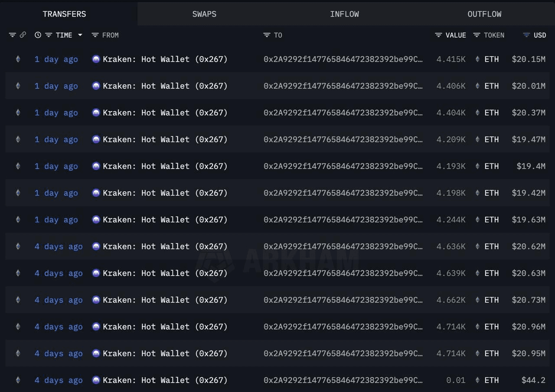Open the filter icon next to FROM
Image resolution: width=555 pixels, height=392 pixels.
(95, 35)
